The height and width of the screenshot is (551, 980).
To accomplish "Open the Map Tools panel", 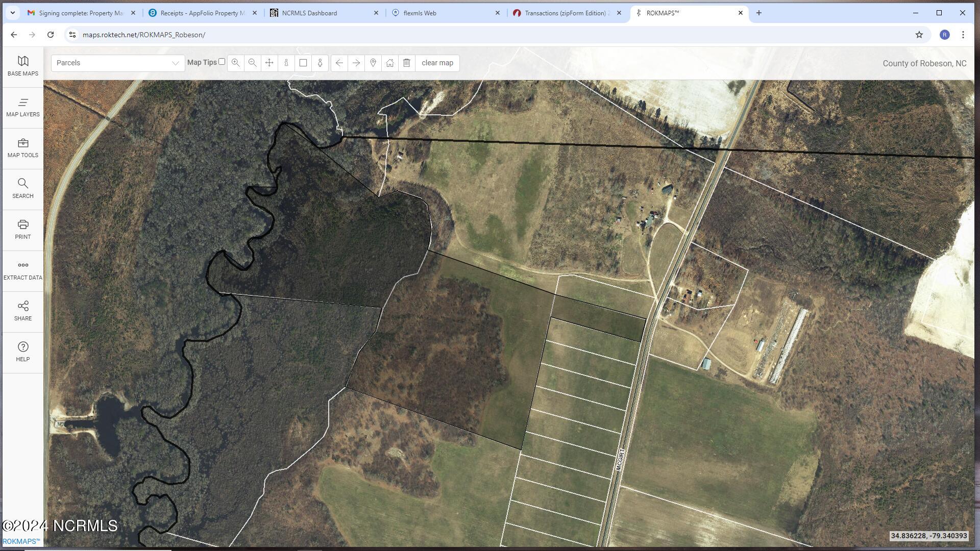I will (23, 148).
